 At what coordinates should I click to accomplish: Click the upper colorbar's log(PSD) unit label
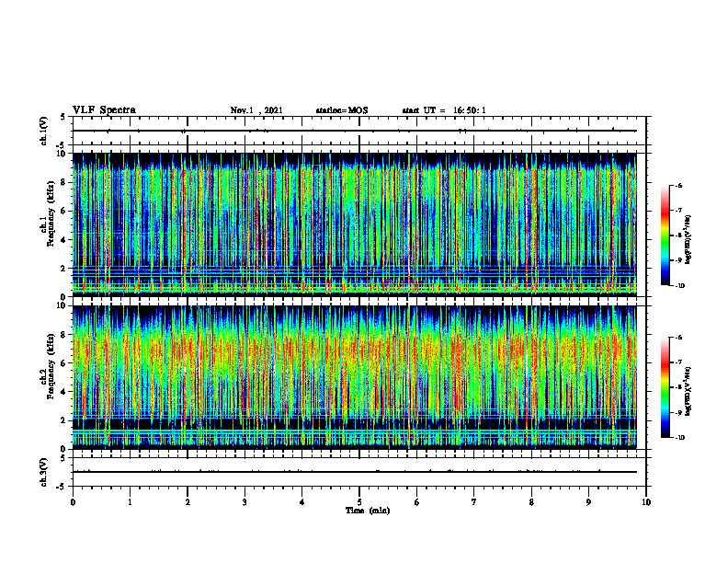coord(688,240)
